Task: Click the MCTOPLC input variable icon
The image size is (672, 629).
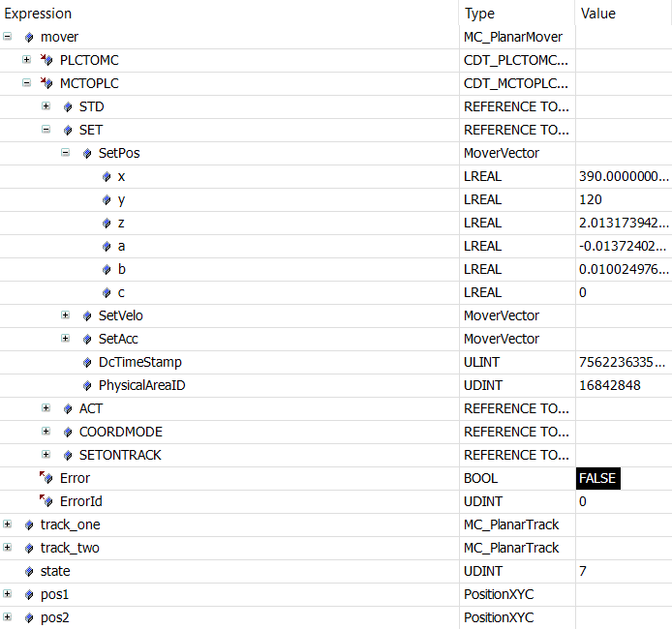Action: click(46, 83)
